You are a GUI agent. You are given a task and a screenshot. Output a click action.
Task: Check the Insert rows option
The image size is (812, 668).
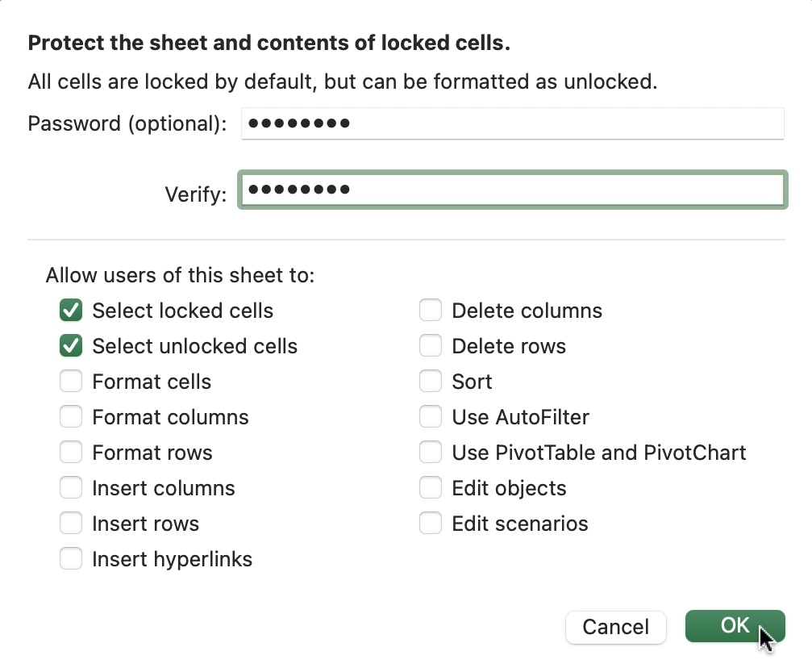click(71, 524)
